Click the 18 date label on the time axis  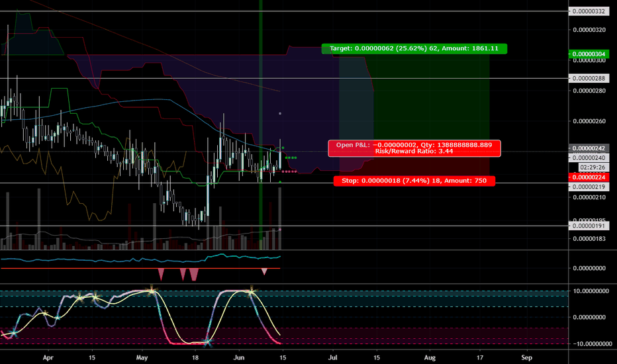tap(195, 357)
